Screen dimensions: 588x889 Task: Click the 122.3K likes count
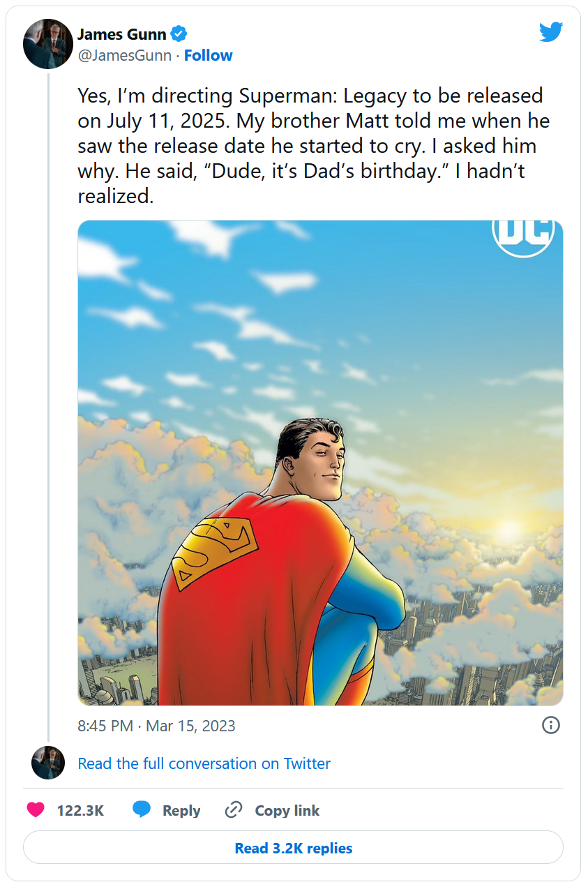(80, 811)
